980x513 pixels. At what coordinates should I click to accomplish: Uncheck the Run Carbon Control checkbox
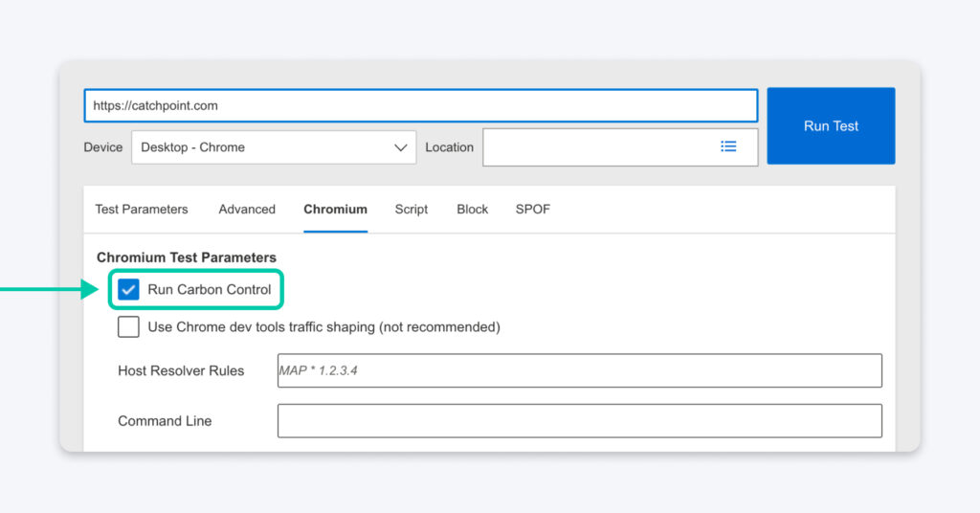click(128, 289)
